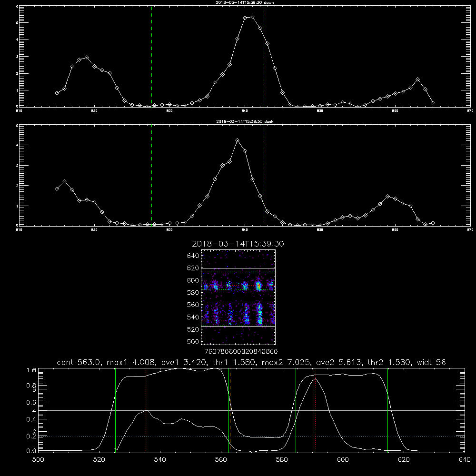Select the 'widt 56' value in header

(x=431, y=362)
